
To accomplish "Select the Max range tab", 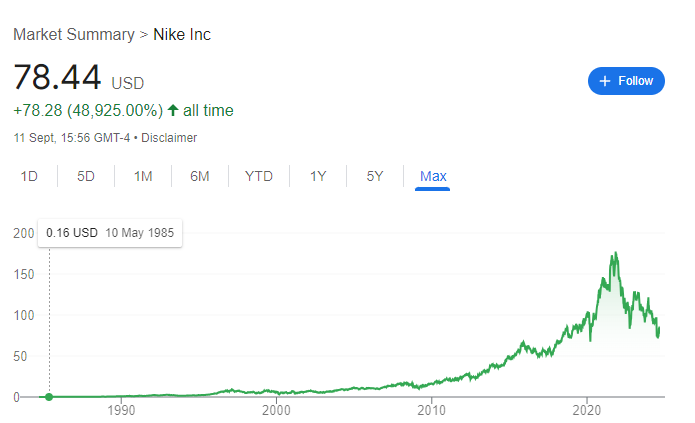I will [x=433, y=177].
